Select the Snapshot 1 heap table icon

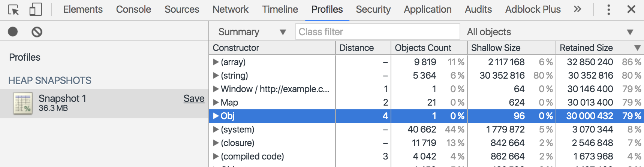(x=23, y=104)
